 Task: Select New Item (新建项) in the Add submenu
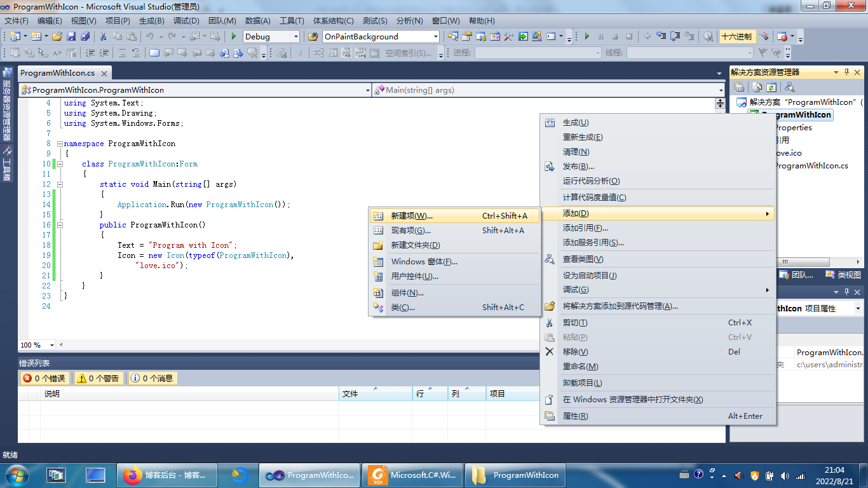coord(454,216)
